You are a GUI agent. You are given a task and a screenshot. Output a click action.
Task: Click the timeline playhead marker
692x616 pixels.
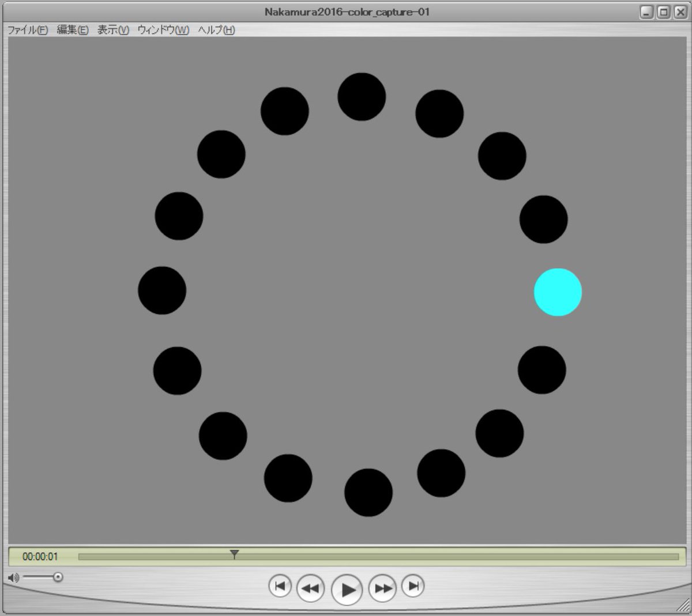click(234, 554)
